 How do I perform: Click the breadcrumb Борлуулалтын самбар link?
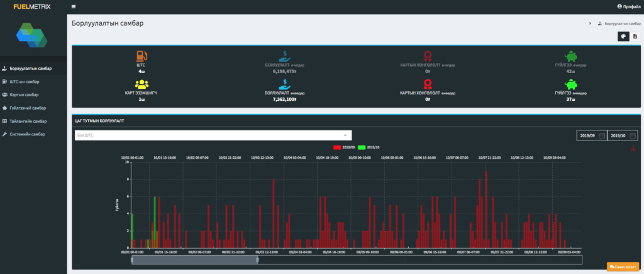[x=622, y=23]
